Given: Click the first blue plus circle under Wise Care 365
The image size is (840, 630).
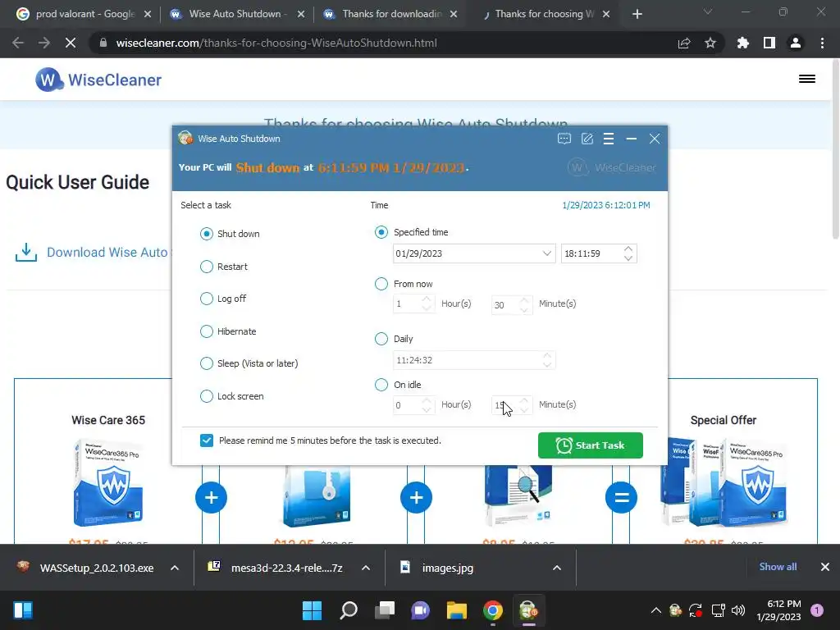Looking at the screenshot, I should coord(211,498).
